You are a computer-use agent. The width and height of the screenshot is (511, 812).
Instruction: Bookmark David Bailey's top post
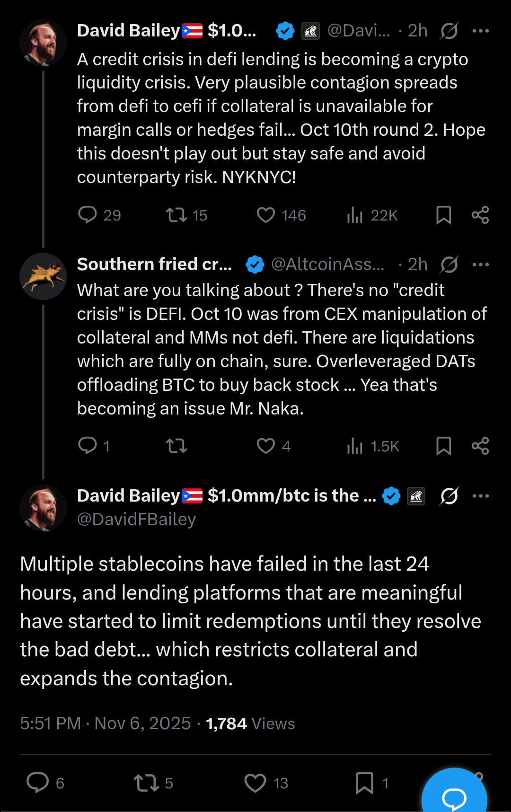tap(443, 215)
